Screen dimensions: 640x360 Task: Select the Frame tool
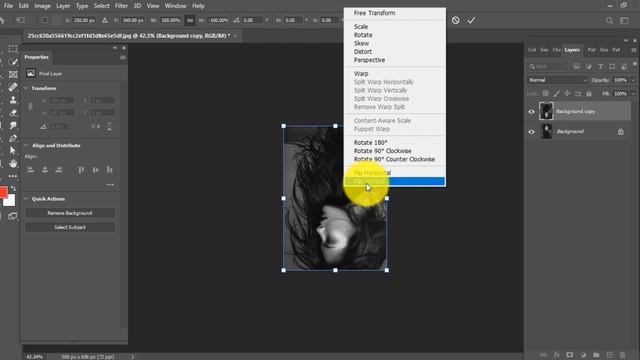(13, 74)
